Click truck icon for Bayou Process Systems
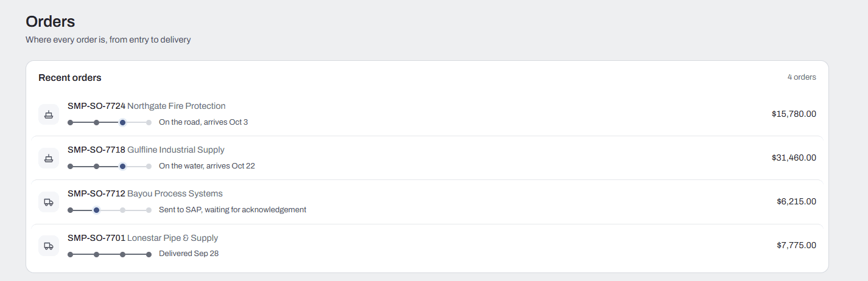 click(x=49, y=202)
